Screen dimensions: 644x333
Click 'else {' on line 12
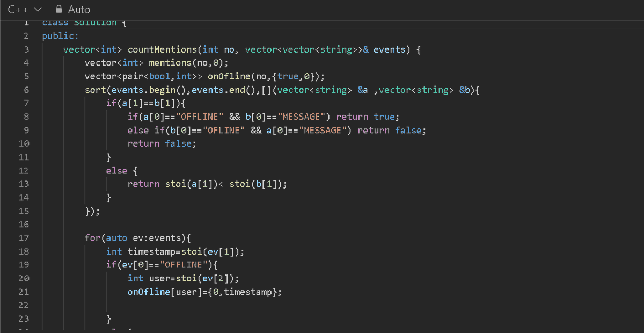pos(122,170)
